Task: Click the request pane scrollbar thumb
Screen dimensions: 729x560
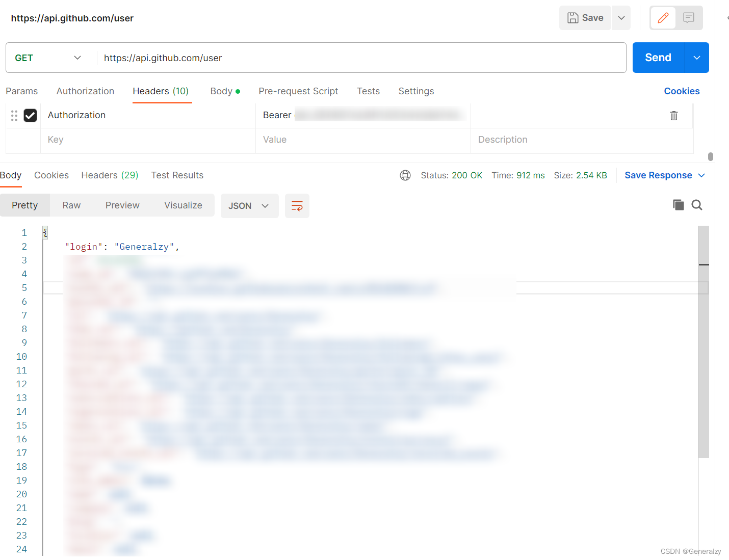Action: tap(711, 156)
